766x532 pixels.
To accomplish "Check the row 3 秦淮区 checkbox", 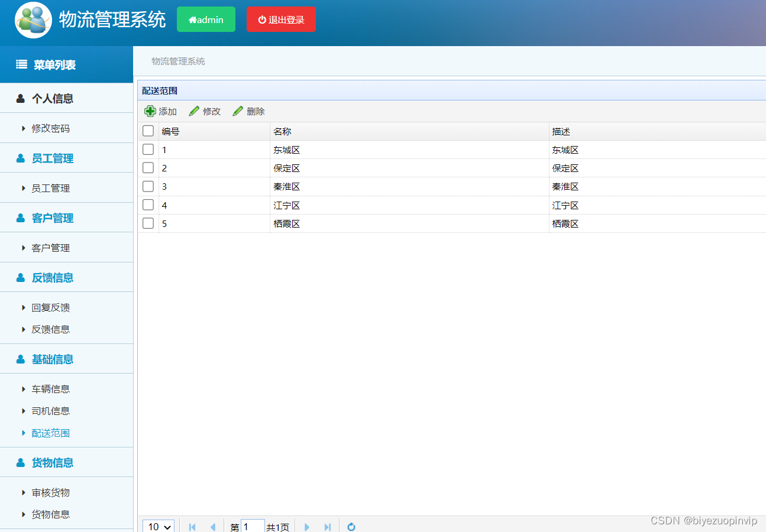I will click(148, 186).
